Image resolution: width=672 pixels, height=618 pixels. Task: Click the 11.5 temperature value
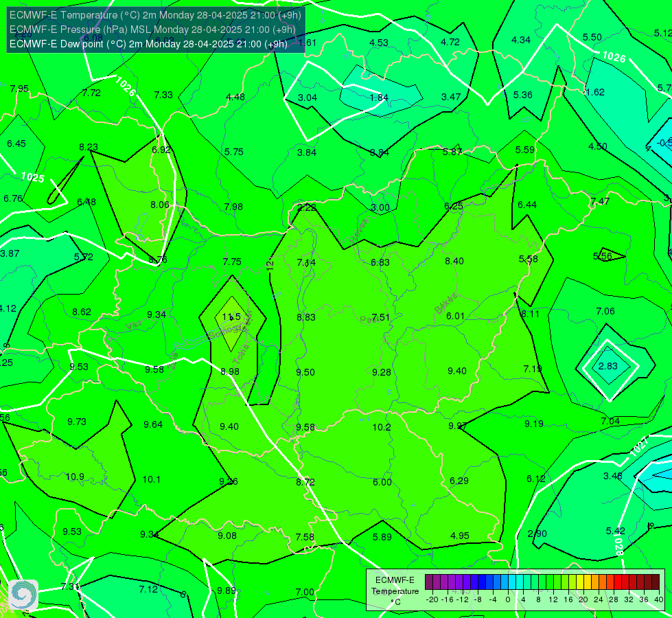coord(231,317)
